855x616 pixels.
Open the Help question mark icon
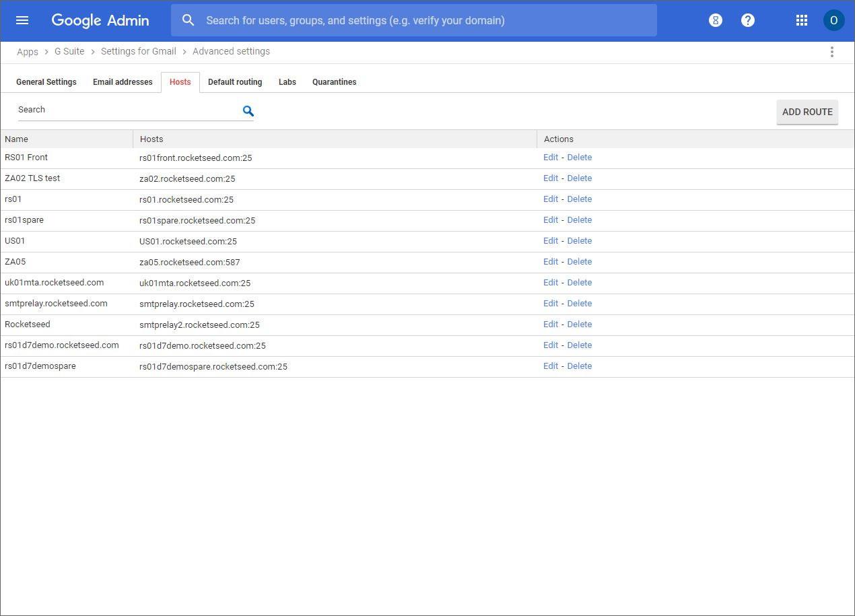(747, 20)
